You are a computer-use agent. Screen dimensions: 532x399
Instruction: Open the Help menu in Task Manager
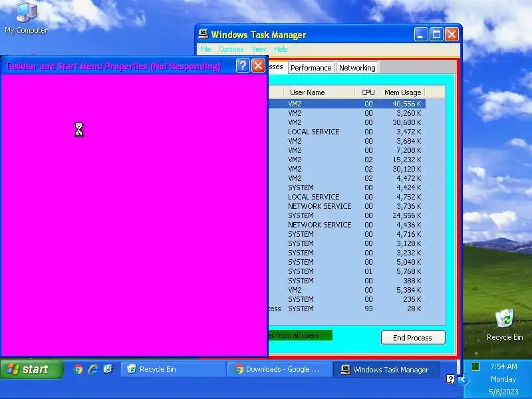click(281, 49)
